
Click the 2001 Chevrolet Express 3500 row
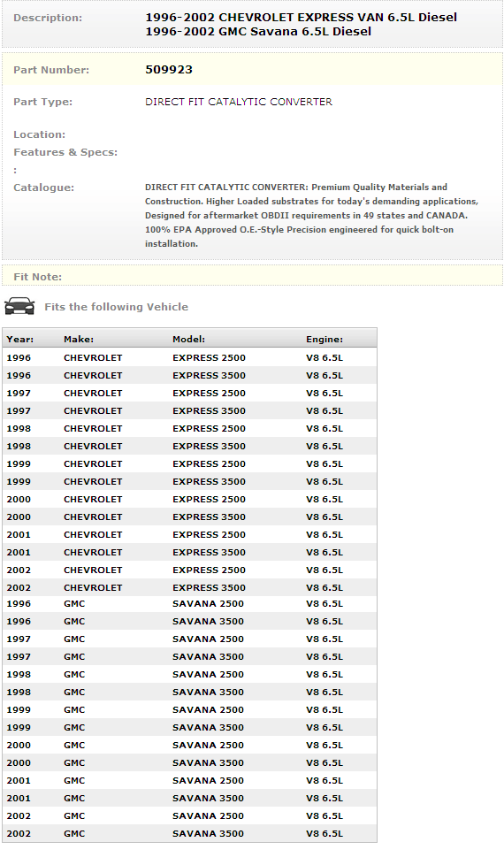coord(190,552)
